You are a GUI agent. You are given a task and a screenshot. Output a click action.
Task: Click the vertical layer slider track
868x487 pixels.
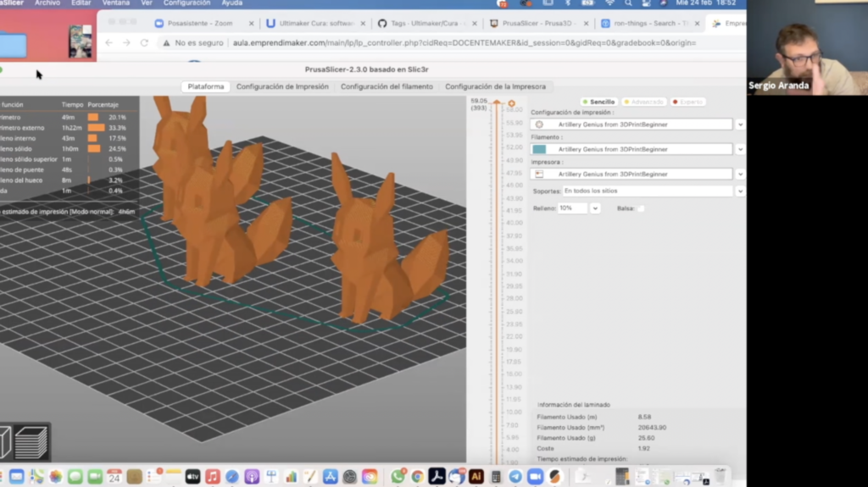497,282
